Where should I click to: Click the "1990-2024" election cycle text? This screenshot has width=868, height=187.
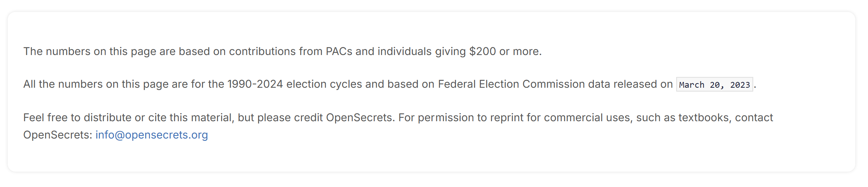(255, 84)
